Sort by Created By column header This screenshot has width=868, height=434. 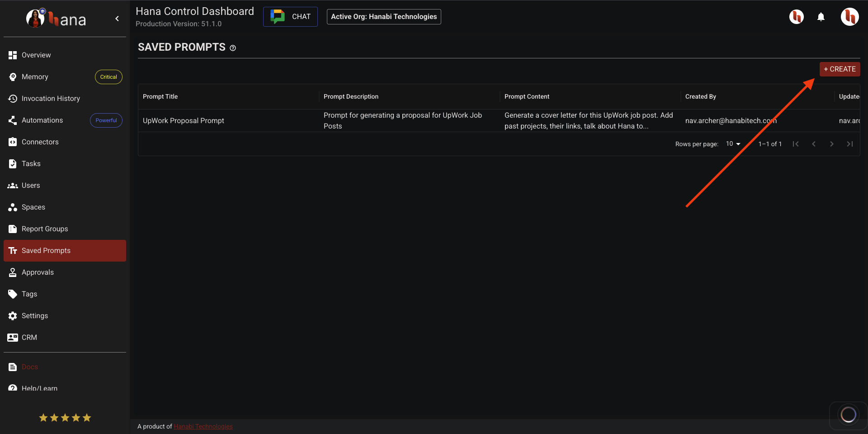700,96
